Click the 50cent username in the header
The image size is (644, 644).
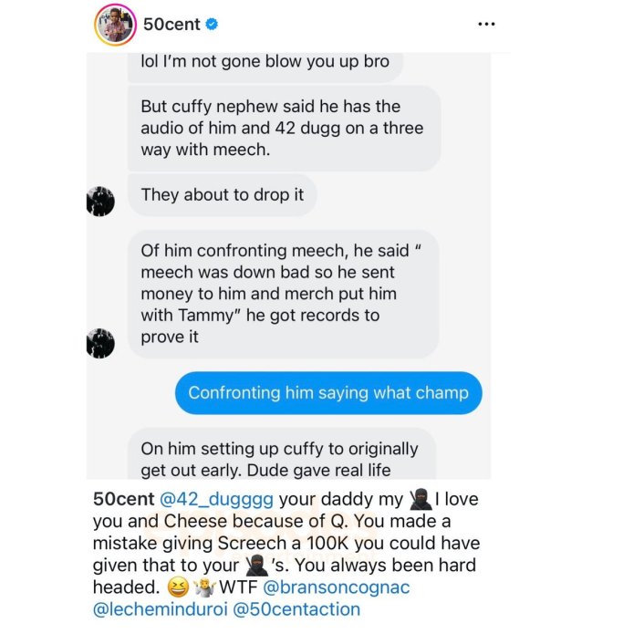[x=171, y=25]
